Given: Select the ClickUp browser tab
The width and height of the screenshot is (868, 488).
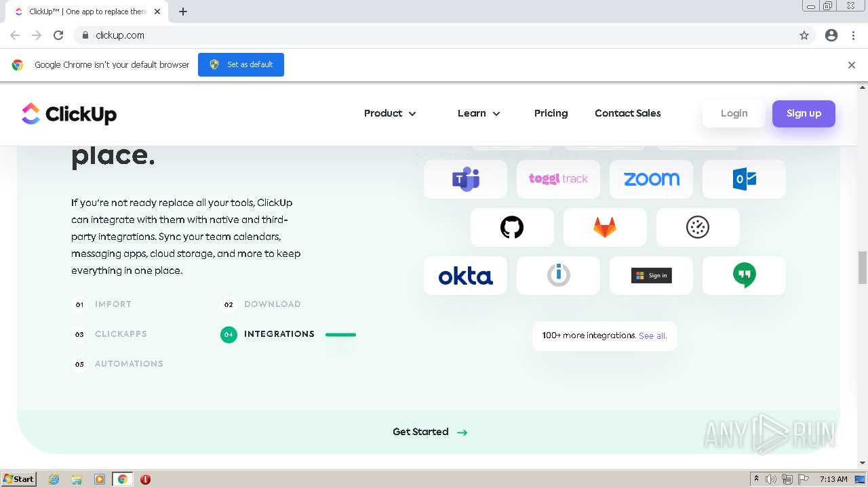Looking at the screenshot, I should (x=88, y=12).
